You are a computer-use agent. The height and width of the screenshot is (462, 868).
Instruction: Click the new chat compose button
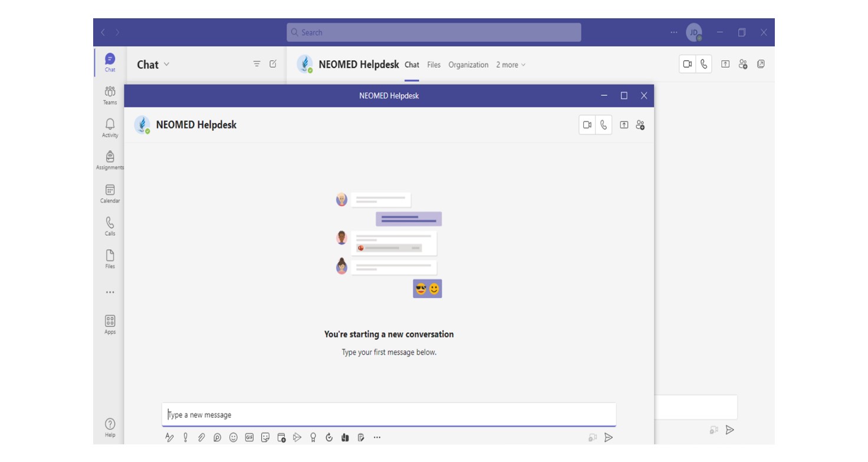pos(273,64)
